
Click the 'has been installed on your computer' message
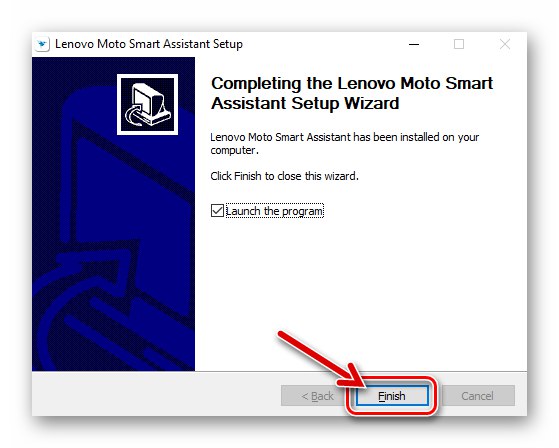(345, 144)
